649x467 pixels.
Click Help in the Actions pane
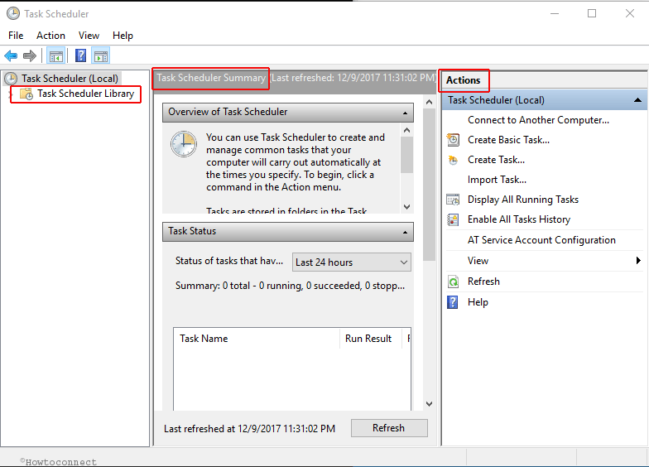pyautogui.click(x=478, y=302)
